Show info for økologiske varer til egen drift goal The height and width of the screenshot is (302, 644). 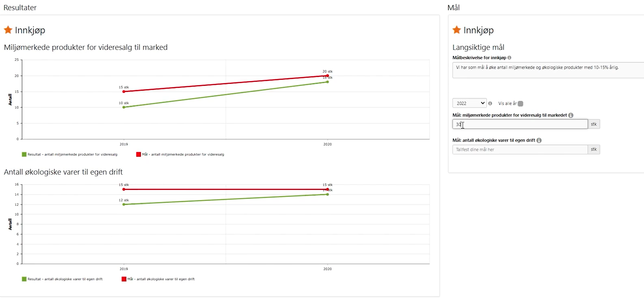(539, 140)
